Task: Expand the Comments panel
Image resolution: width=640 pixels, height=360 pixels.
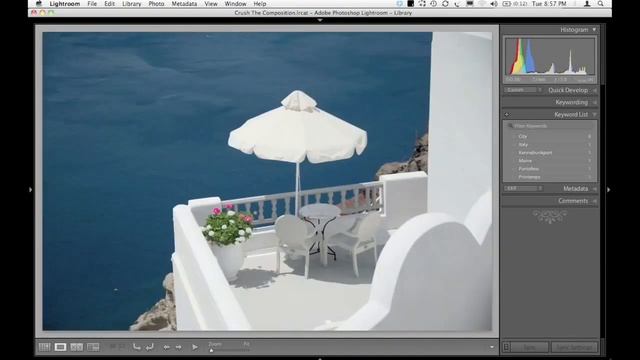Action: [595, 201]
